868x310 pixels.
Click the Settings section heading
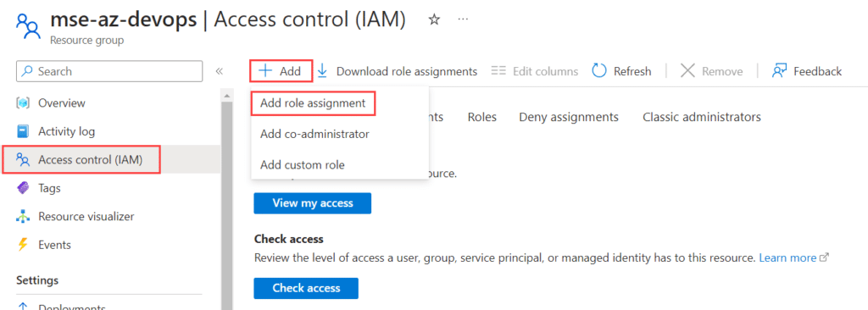pyautogui.click(x=37, y=280)
